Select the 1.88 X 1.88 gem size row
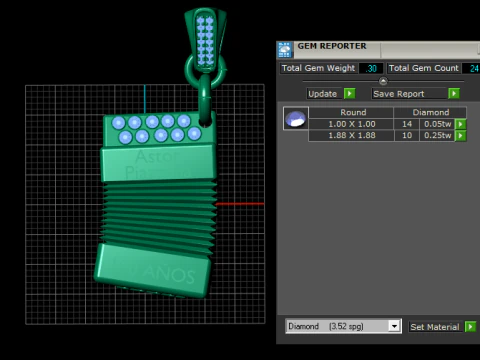Image resolution: width=480 pixels, height=360 pixels. coord(382,136)
